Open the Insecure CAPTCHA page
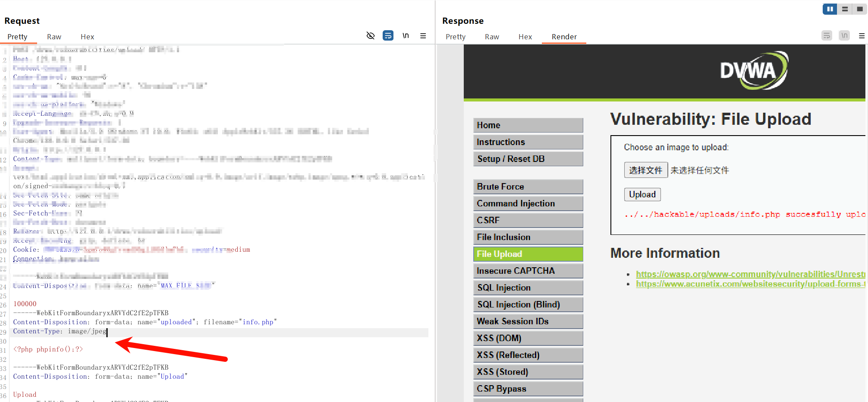This screenshot has width=868, height=402. click(528, 271)
